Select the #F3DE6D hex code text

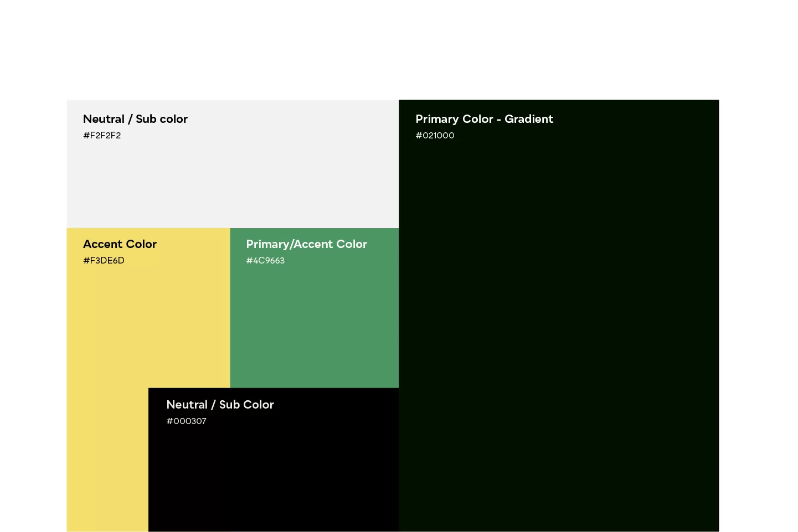pos(104,261)
